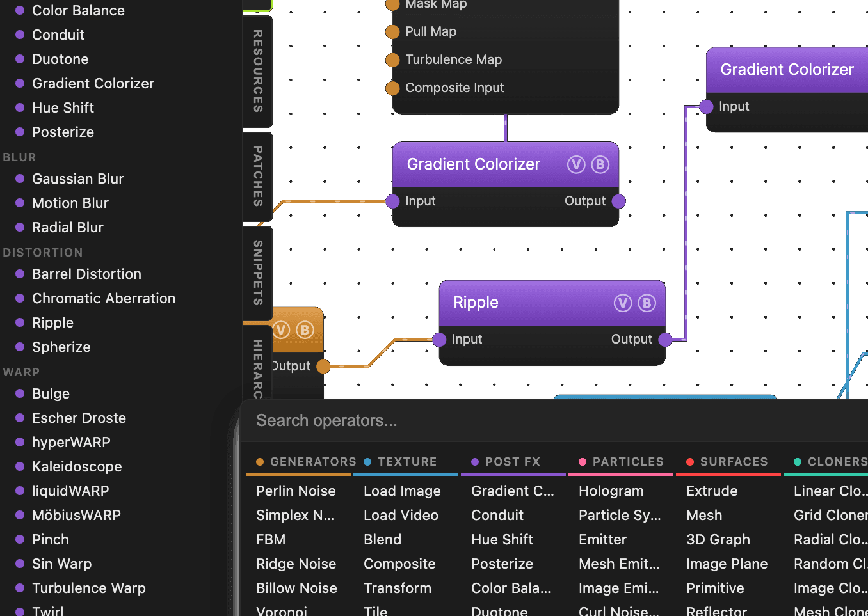Click the Ripple node's Input port
This screenshot has height=616, width=868.
[x=439, y=340]
